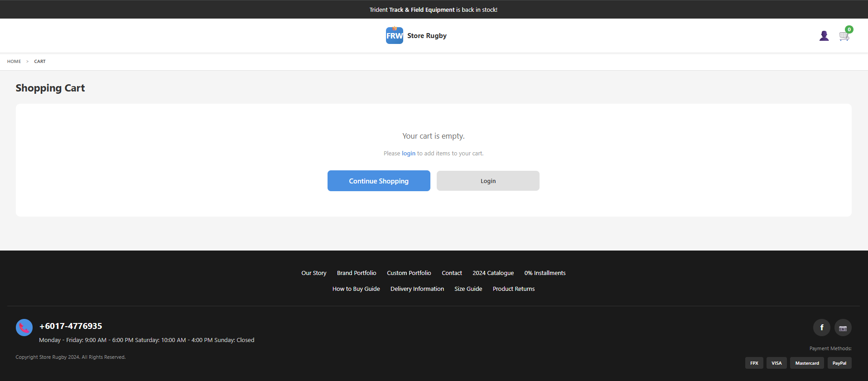The width and height of the screenshot is (868, 381).
Task: Select the PayPal payment badge
Action: 839,363
